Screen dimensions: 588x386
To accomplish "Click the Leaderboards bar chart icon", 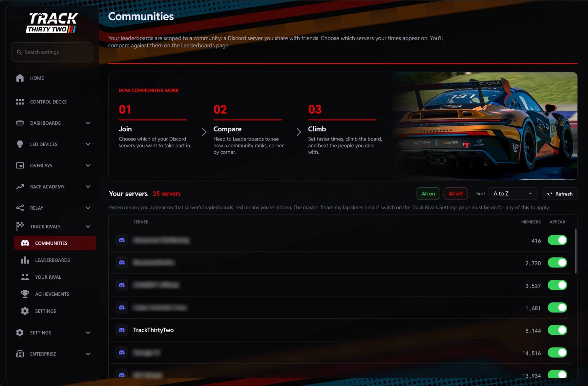I will [x=25, y=260].
